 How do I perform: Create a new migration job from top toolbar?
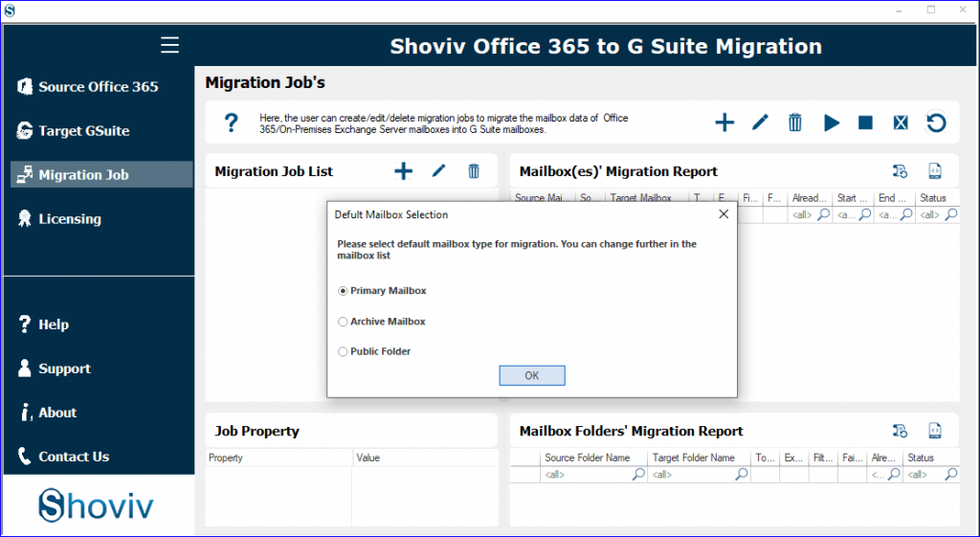click(x=724, y=123)
